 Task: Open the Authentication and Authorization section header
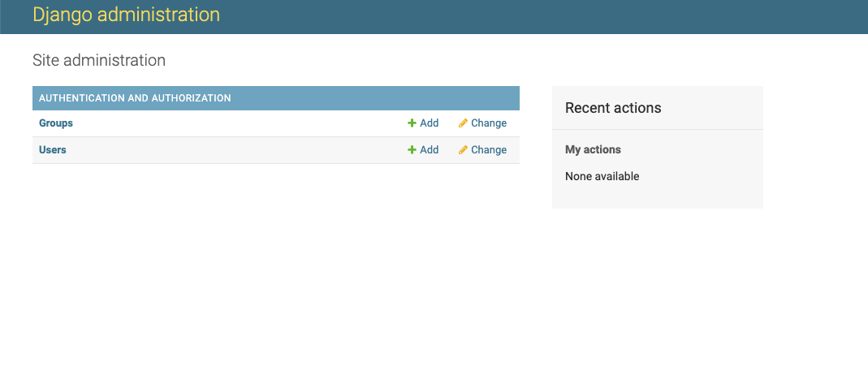coord(135,98)
